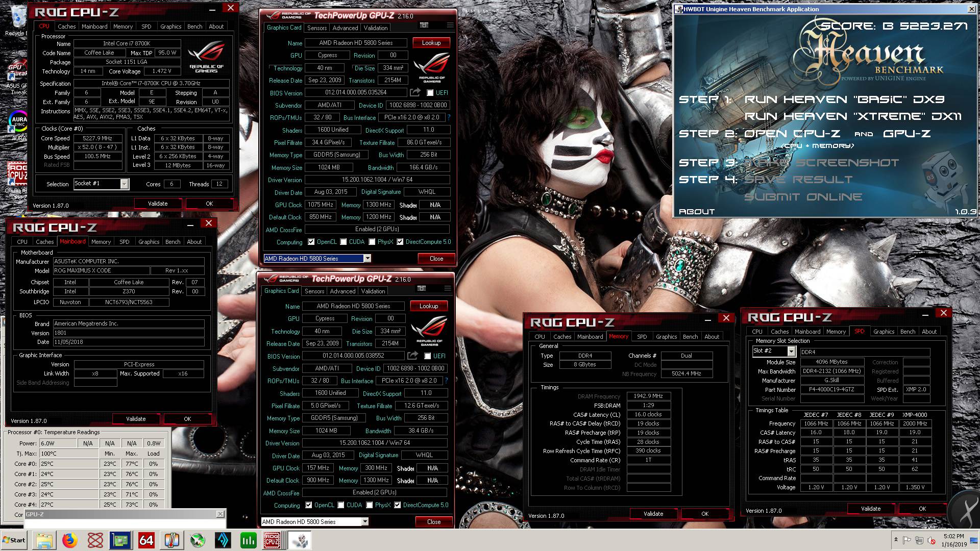Viewport: 980px width, 551px height.
Task: Open the Slot #2 memory slot dropdown
Action: [x=791, y=351]
